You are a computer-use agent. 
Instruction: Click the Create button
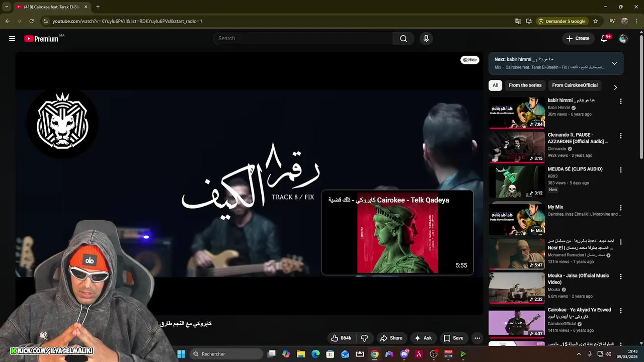(578, 39)
